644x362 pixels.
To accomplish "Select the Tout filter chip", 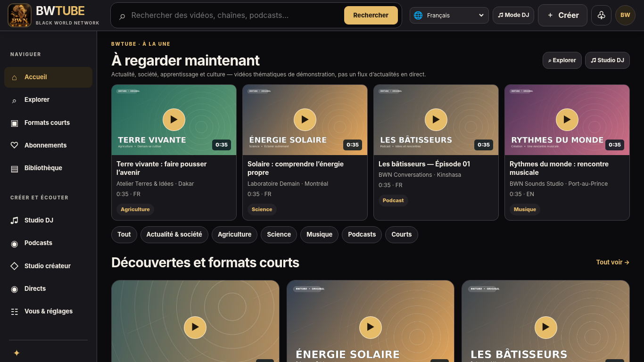I will pyautogui.click(x=124, y=234).
